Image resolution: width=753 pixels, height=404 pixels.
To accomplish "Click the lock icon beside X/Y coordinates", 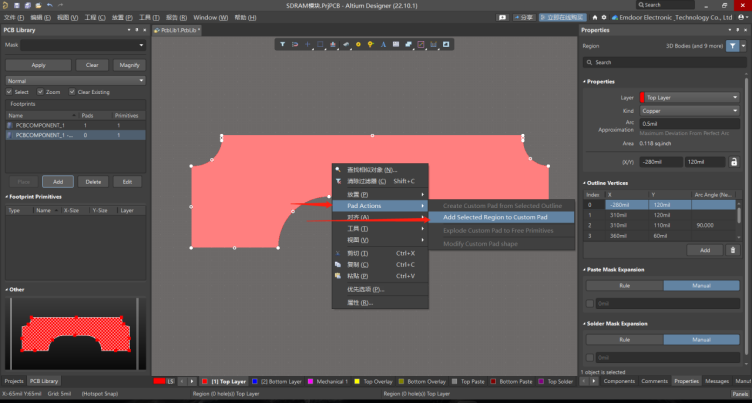I will click(x=733, y=161).
